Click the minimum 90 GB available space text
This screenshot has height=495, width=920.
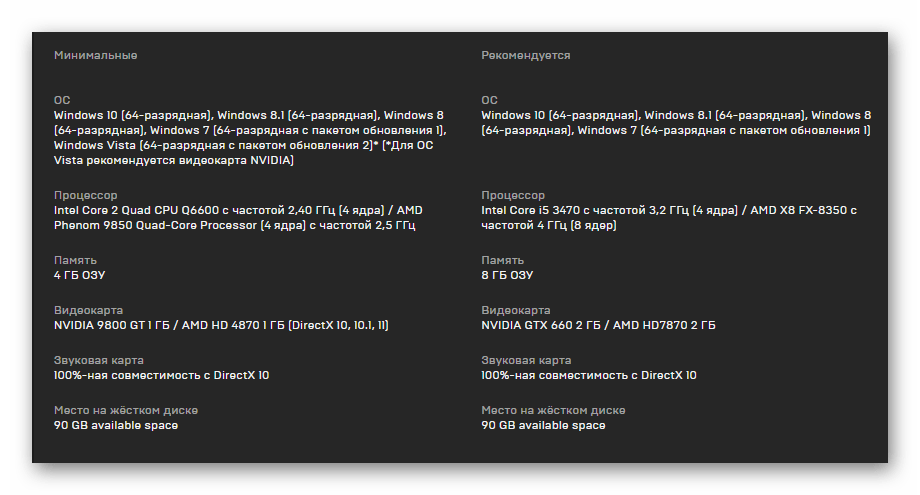tap(116, 425)
